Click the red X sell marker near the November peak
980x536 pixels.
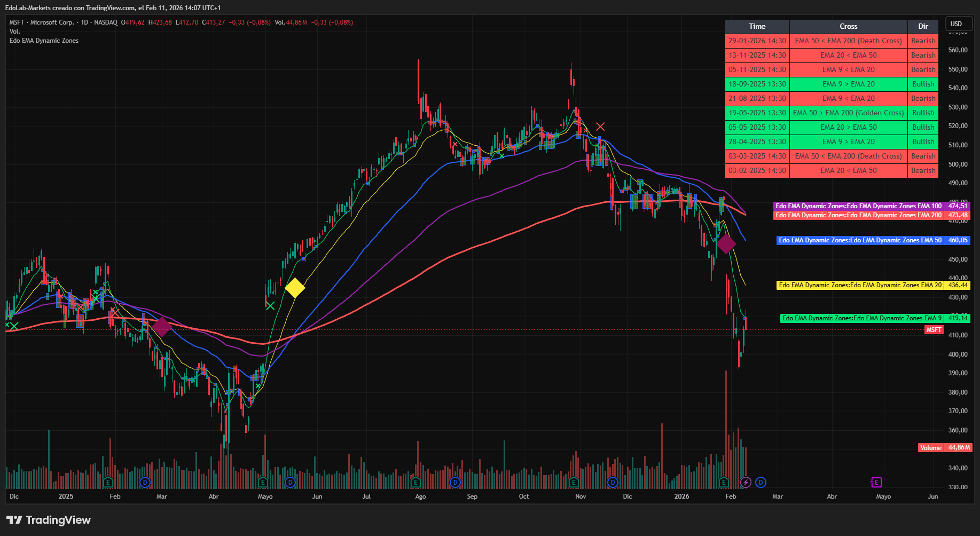click(600, 127)
